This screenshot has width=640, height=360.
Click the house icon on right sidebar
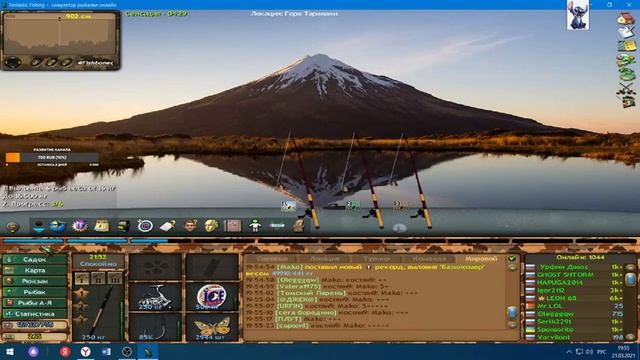pyautogui.click(x=626, y=18)
